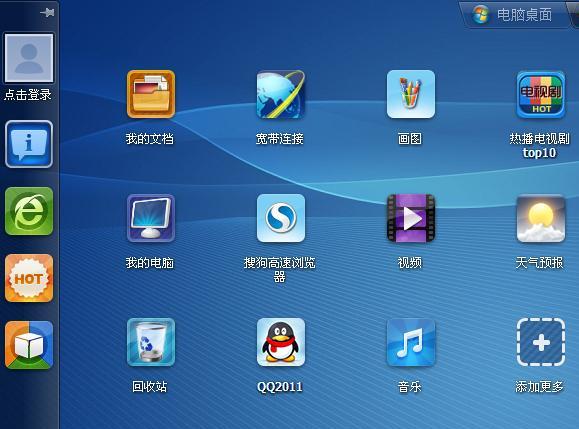
Task: Toggle the sidebar pin icon
Action: (x=47, y=13)
